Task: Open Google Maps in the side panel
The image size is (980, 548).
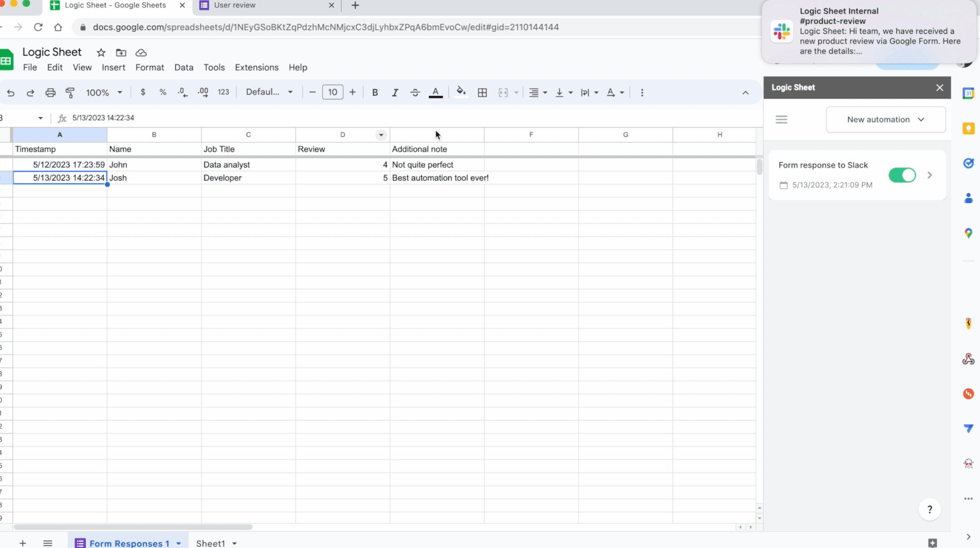Action: click(x=968, y=233)
